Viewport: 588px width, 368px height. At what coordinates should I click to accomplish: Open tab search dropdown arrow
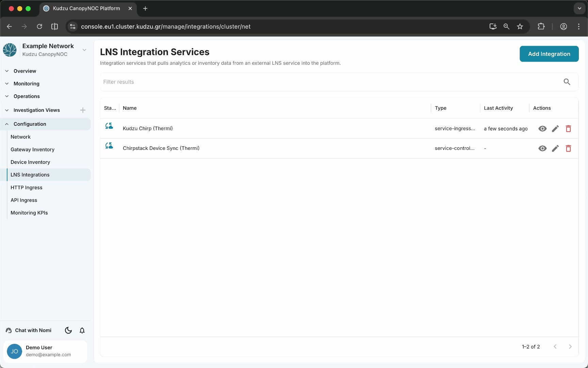(579, 9)
